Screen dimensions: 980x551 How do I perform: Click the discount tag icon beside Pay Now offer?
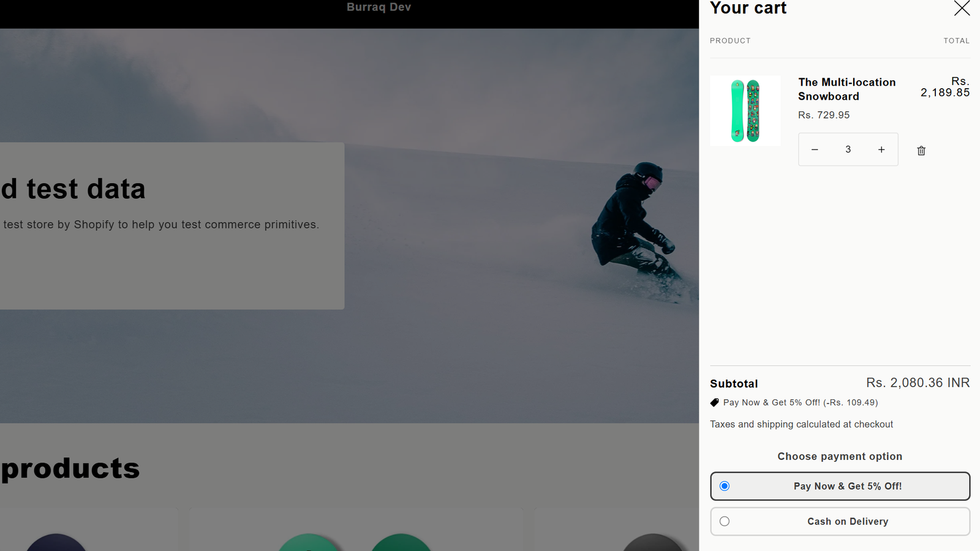(x=714, y=403)
